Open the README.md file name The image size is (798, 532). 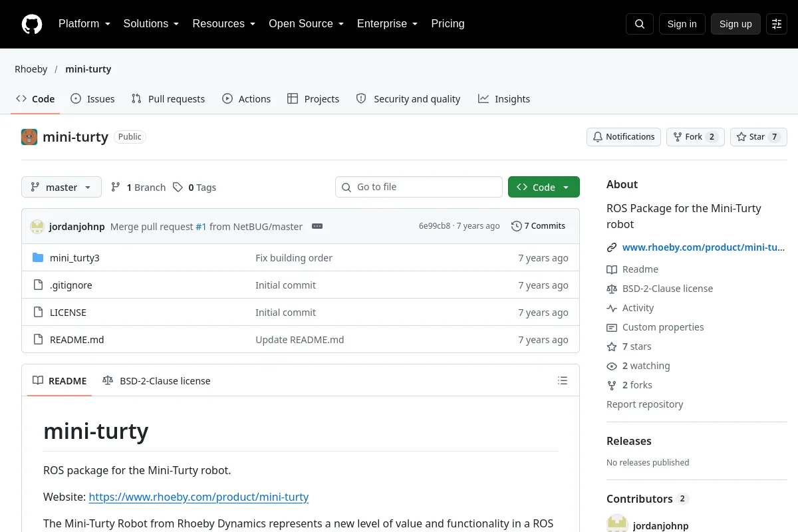77,340
